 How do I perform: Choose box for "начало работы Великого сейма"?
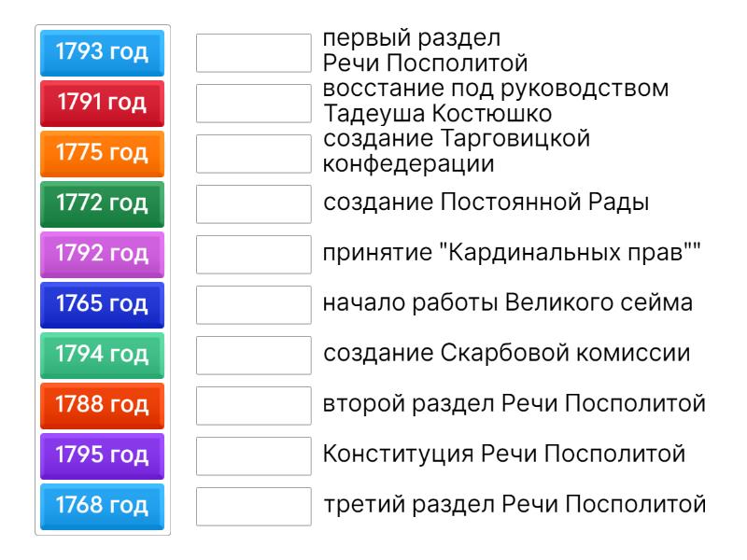coord(253,304)
